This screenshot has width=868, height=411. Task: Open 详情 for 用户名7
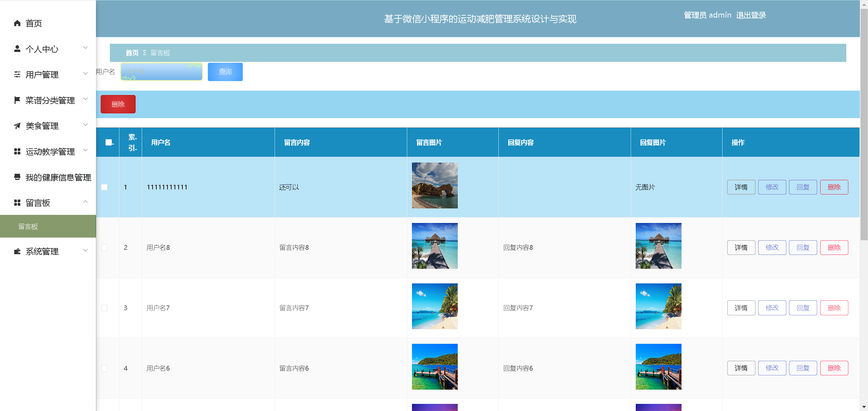(x=741, y=308)
